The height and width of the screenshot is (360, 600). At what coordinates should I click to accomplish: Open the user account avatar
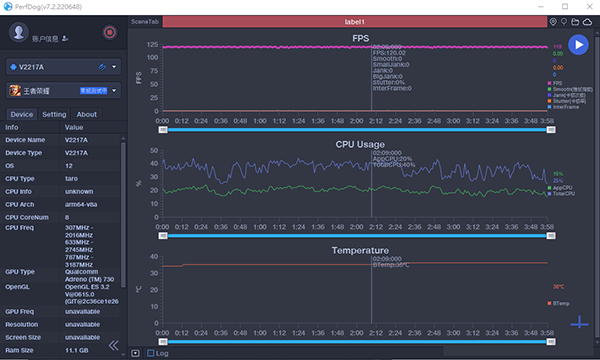19,33
